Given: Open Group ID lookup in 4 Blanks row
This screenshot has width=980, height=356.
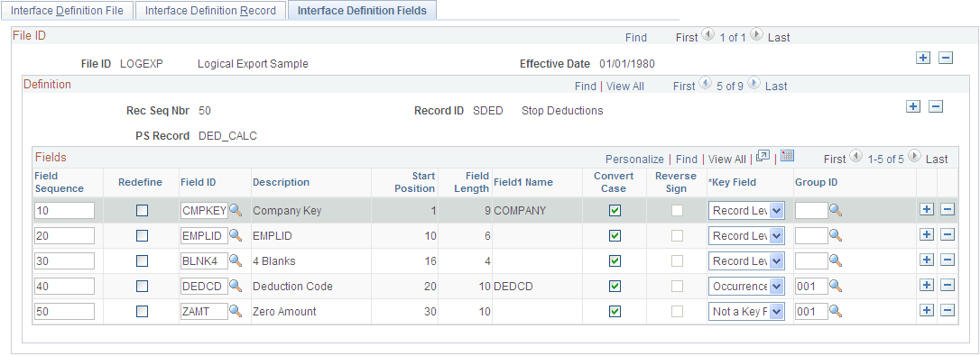Looking at the screenshot, I should (836, 260).
